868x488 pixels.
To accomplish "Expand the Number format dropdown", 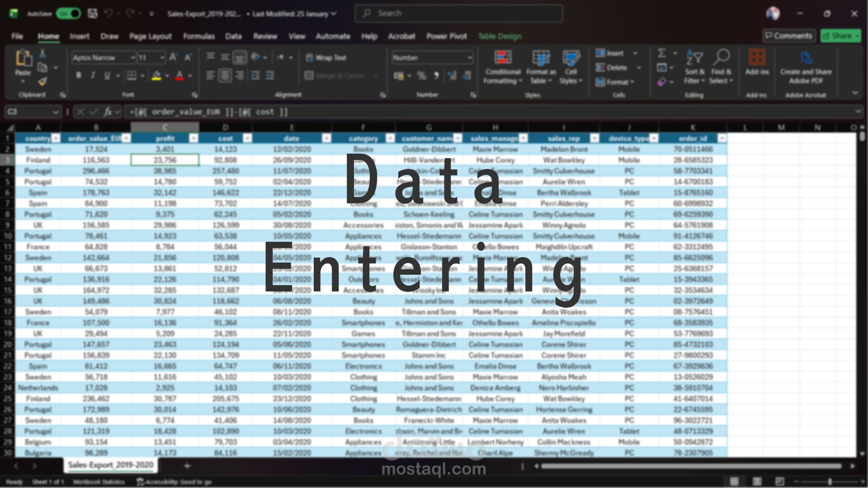I will click(x=469, y=58).
